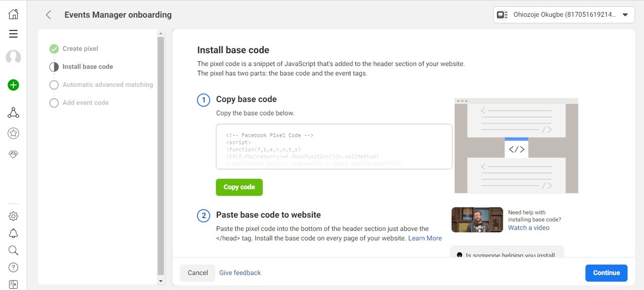Select the Create pixel completed checkmark

pyautogui.click(x=54, y=49)
